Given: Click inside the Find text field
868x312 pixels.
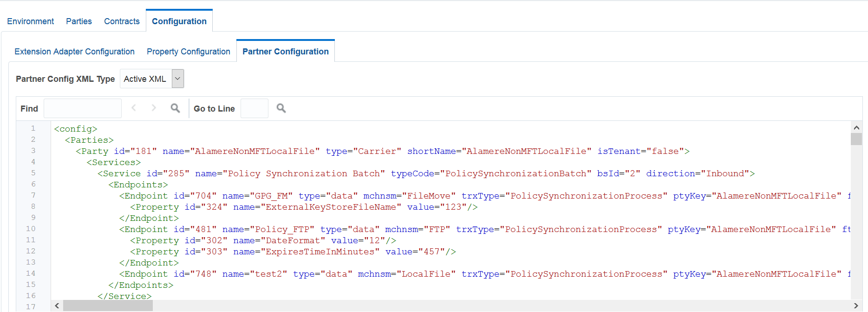Looking at the screenshot, I should tap(82, 108).
